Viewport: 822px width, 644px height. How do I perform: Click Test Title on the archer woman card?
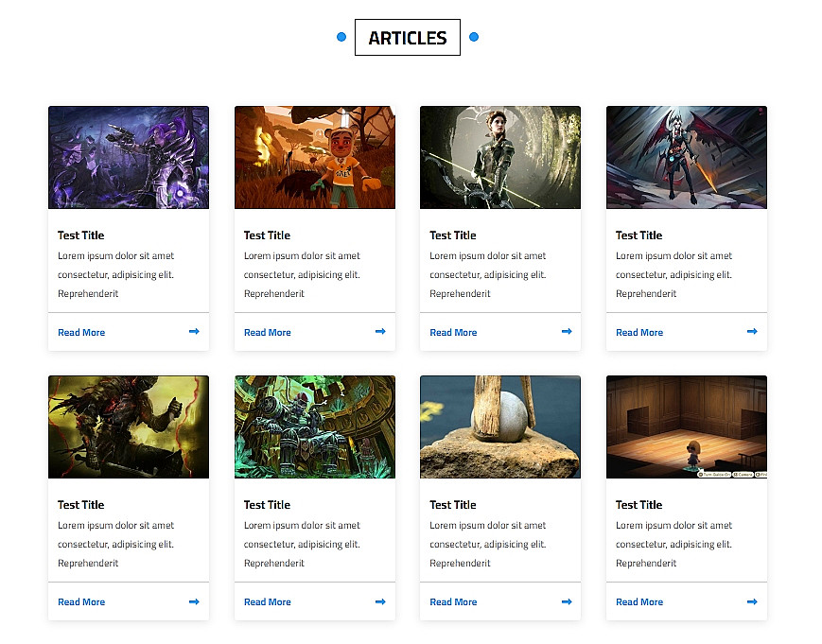click(x=453, y=235)
